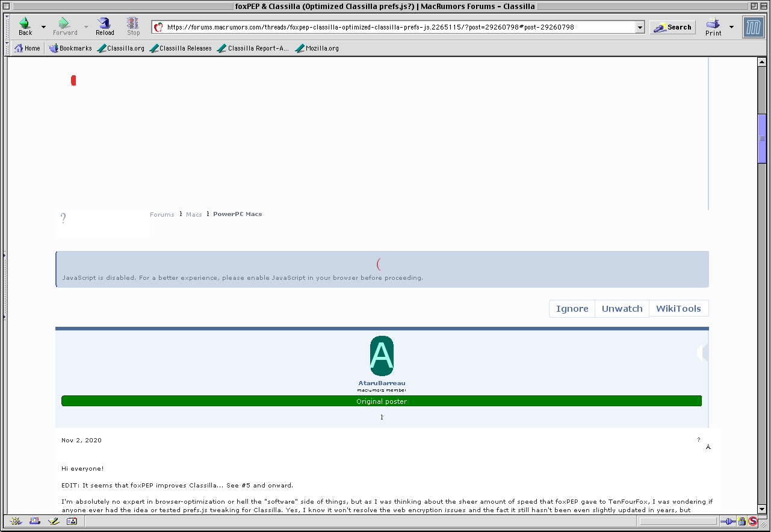Click the site icon in the URL bar
The width and height of the screenshot is (771, 532).
click(159, 27)
